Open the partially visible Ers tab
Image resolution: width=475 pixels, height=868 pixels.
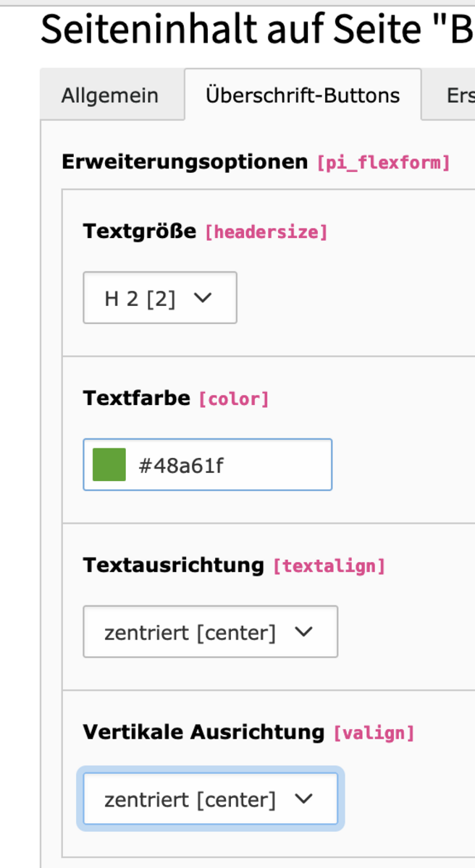tap(450, 95)
